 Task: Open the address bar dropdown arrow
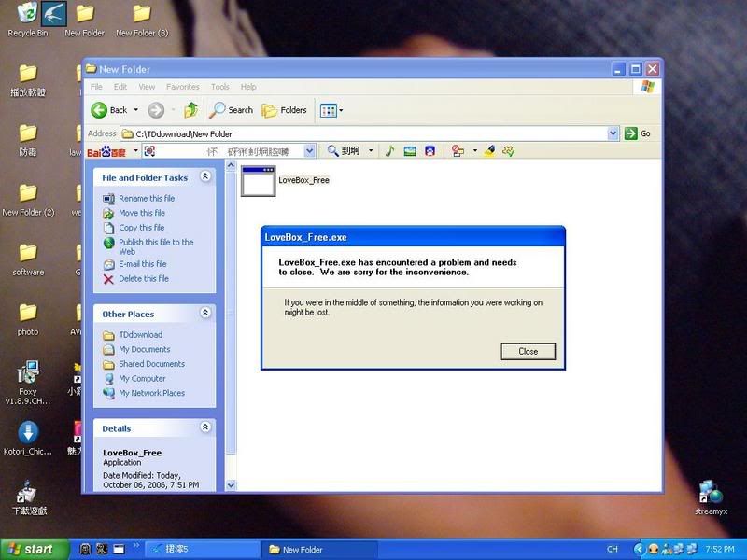pyautogui.click(x=613, y=133)
